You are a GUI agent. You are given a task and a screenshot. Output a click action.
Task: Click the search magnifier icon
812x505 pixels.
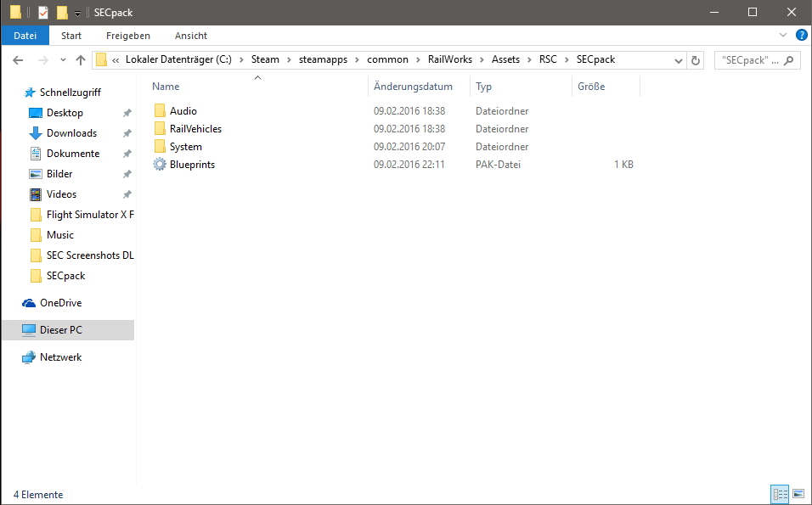coord(788,60)
